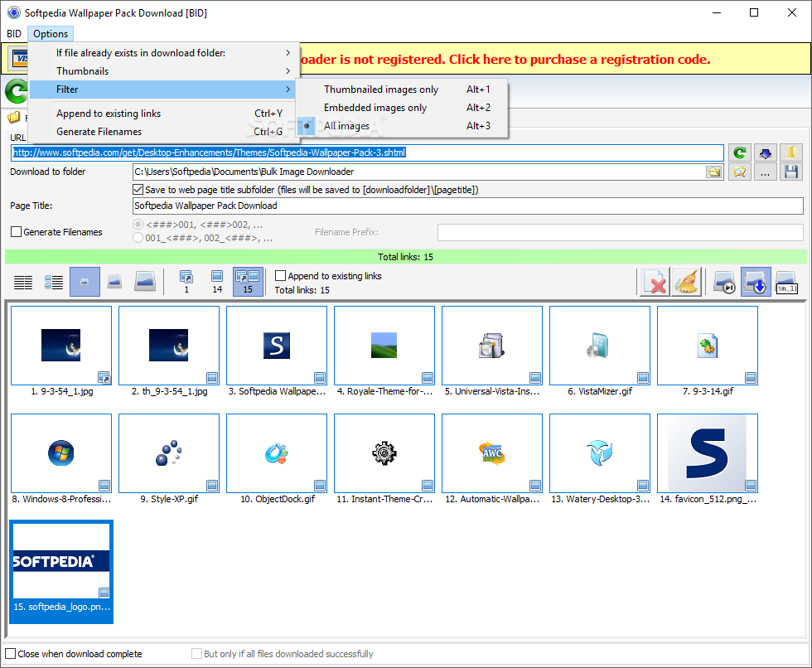Switch to details list view icon
Viewport: 812px width, 668px height.
pos(54,283)
